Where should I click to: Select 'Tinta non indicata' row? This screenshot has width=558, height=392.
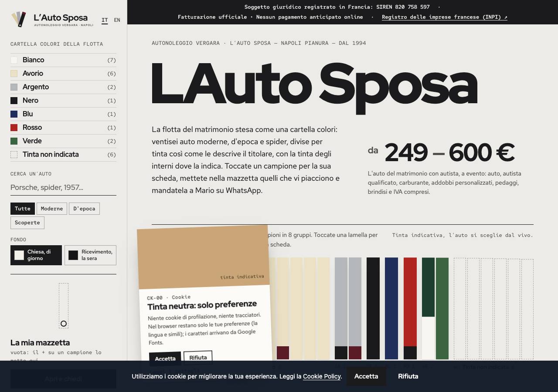coord(63,155)
